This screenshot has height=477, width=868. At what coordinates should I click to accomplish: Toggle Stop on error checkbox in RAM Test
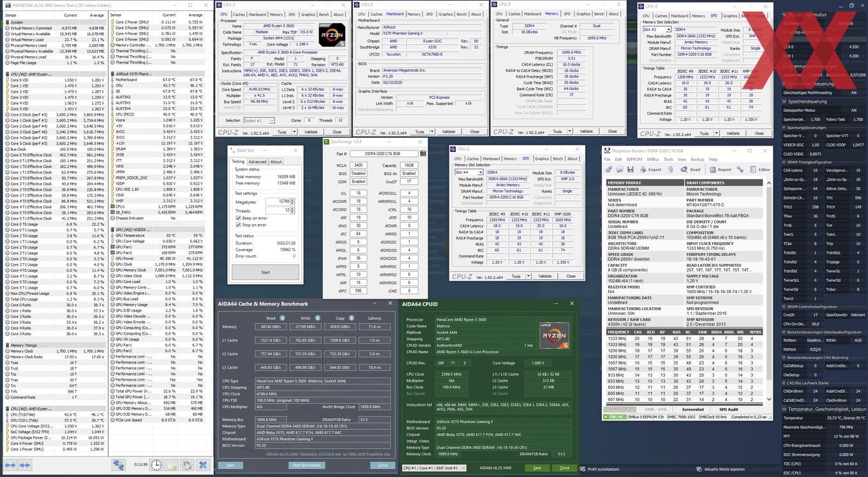(x=239, y=225)
